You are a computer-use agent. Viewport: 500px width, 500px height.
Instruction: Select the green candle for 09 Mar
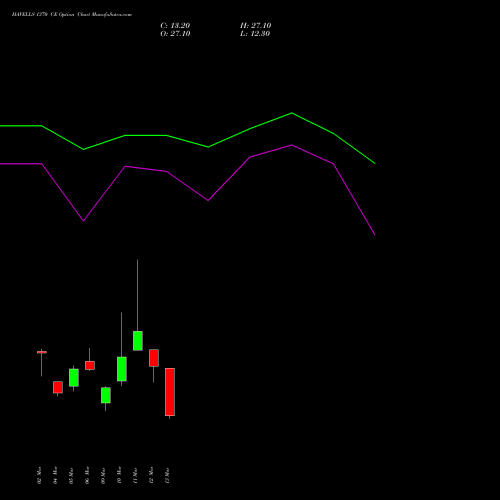point(106,395)
